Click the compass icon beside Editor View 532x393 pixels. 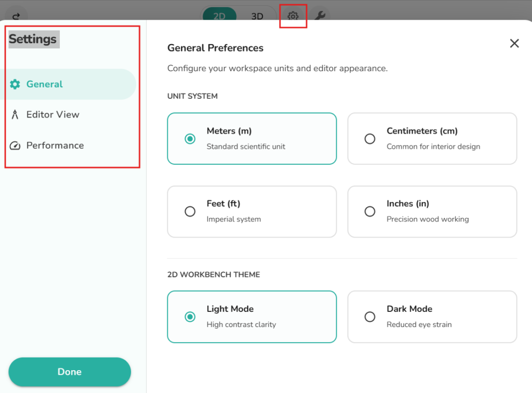coord(15,115)
